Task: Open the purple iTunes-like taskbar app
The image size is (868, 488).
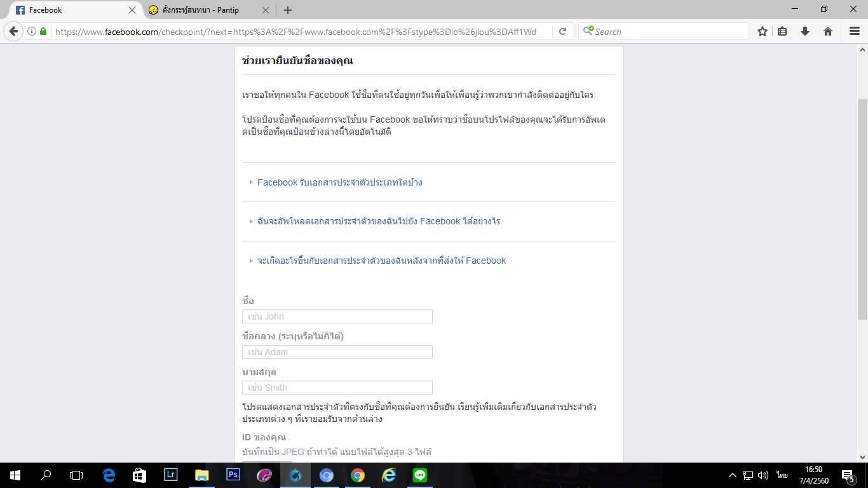Action: point(264,475)
